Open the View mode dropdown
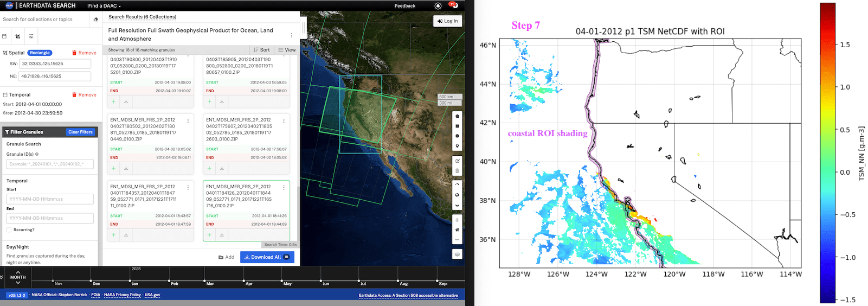The width and height of the screenshot is (868, 306). pyautogui.click(x=287, y=50)
